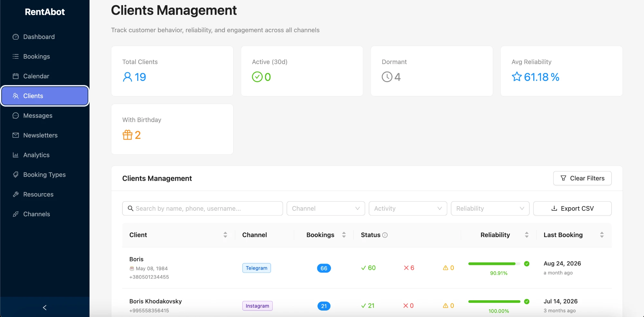Click the green verified icon for Boris Khodakovsky

click(527, 302)
